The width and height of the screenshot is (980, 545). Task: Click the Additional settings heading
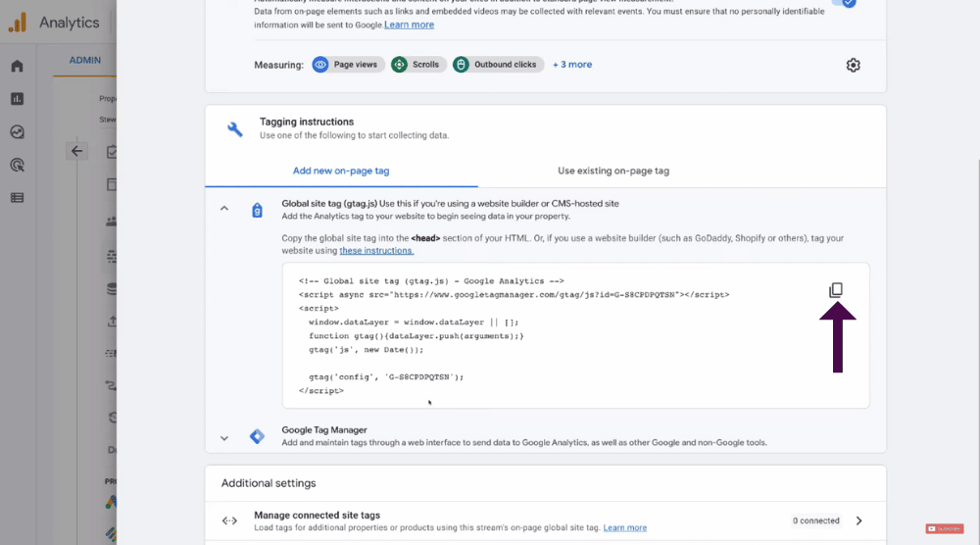[269, 483]
